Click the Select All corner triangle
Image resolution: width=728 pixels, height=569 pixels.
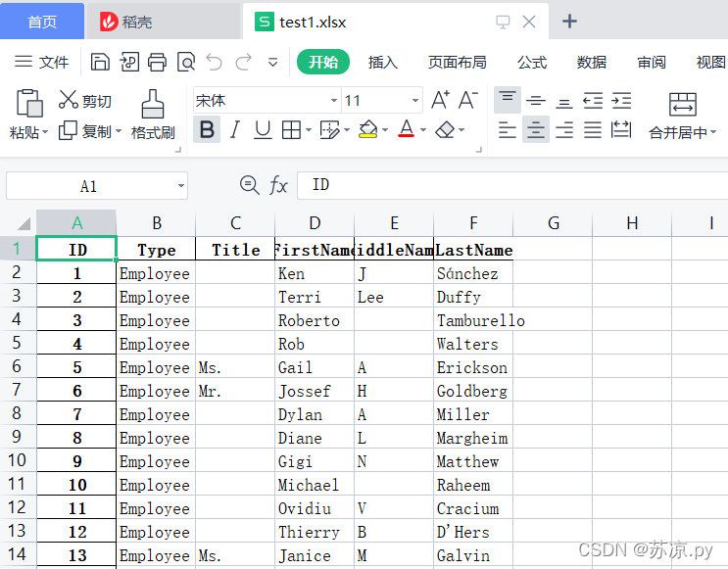click(x=24, y=223)
